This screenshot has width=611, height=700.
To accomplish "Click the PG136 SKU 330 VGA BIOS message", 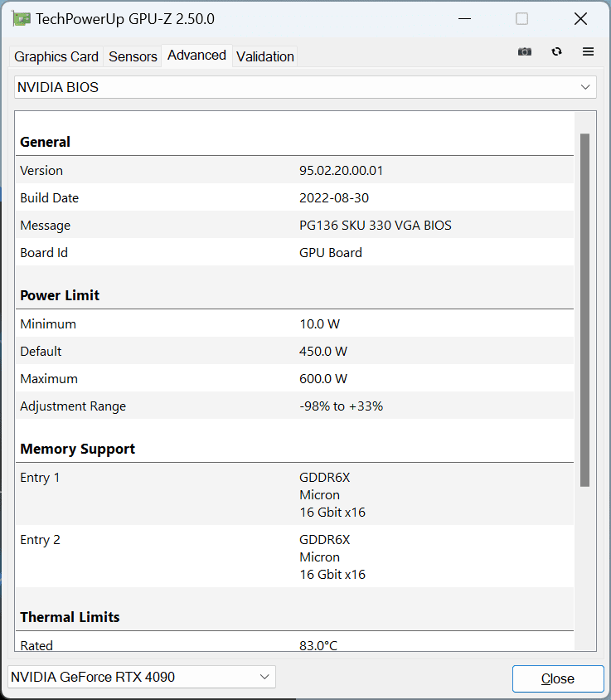I will point(375,226).
